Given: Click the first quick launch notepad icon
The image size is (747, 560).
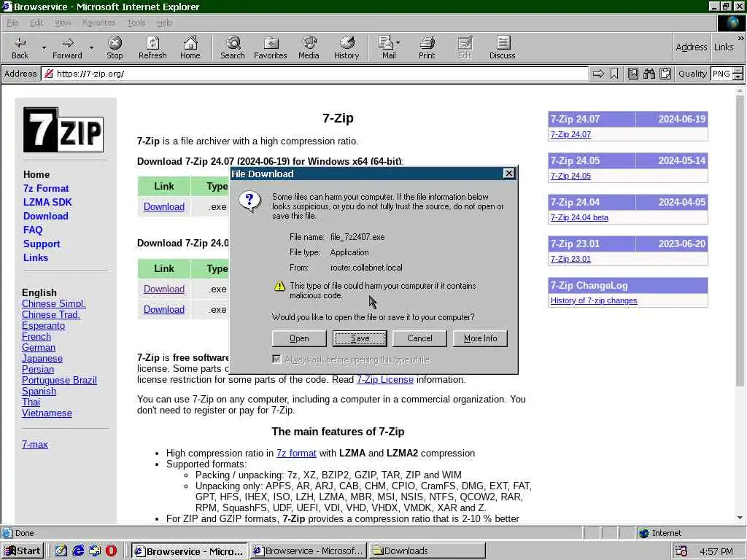Looking at the screenshot, I should point(61,551).
